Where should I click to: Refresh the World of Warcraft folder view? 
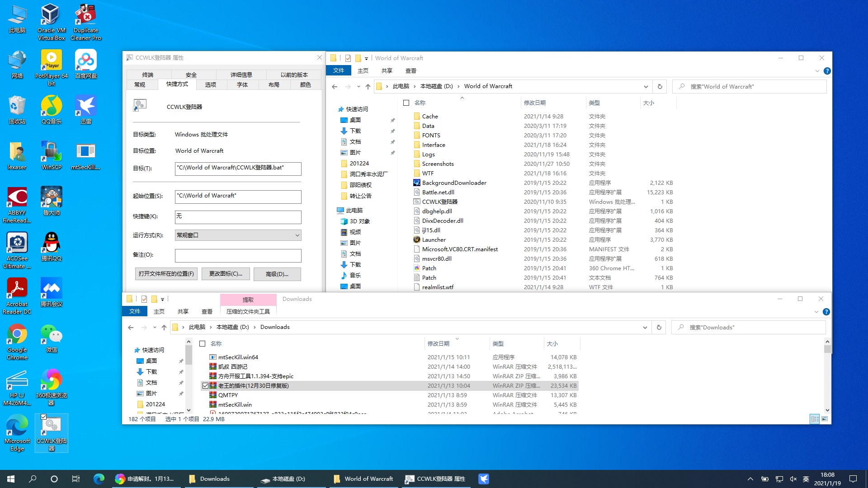click(660, 86)
